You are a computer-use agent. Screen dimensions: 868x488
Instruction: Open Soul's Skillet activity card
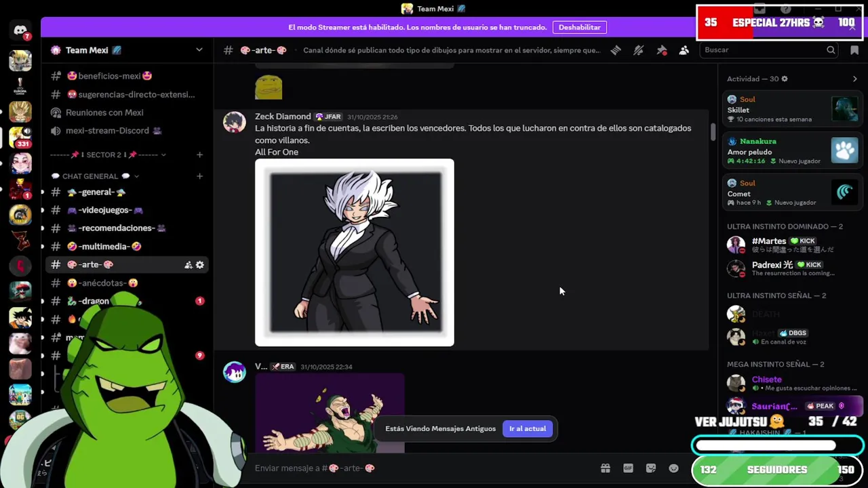792,109
